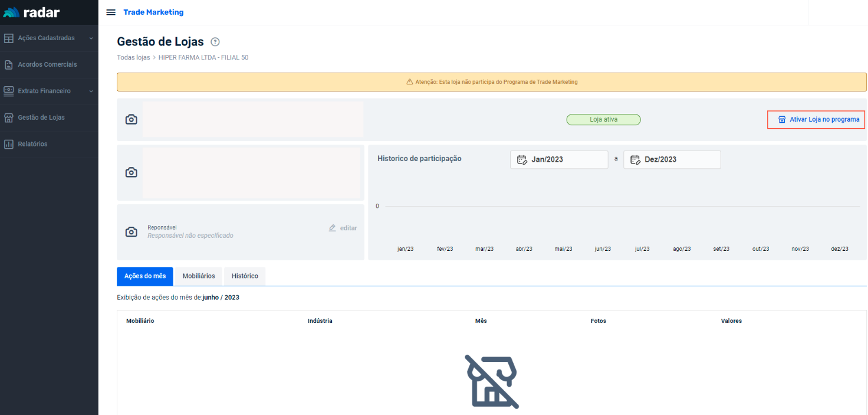Click Ativar Loja no programa button

tap(816, 119)
